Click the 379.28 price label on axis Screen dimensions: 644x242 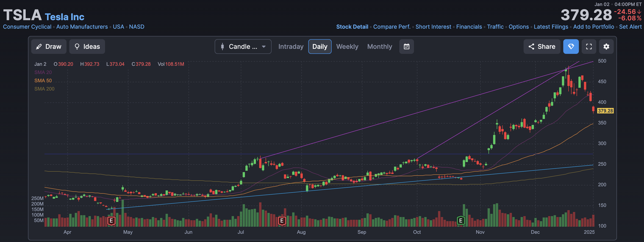pos(605,111)
